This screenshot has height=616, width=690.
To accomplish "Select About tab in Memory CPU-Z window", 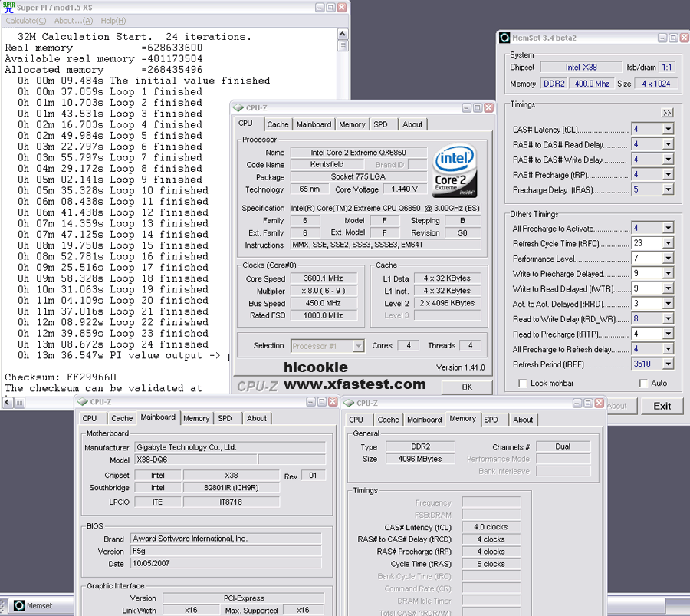I will pyautogui.click(x=523, y=420).
